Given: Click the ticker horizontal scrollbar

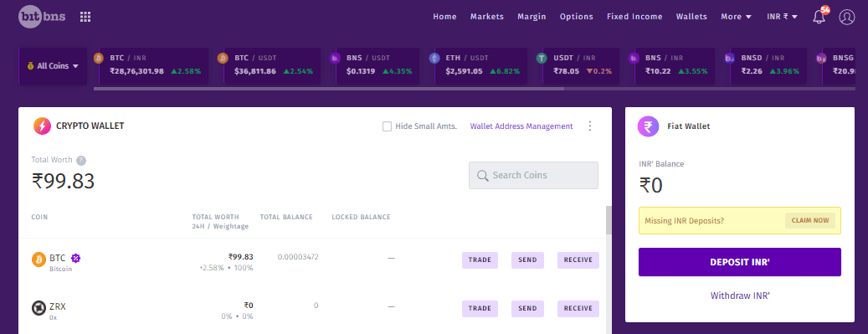Looking at the screenshot, I should coord(329,89).
